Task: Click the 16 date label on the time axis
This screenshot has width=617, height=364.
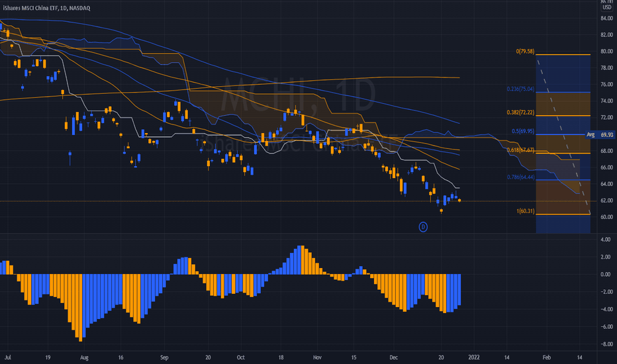Action: coord(120,357)
